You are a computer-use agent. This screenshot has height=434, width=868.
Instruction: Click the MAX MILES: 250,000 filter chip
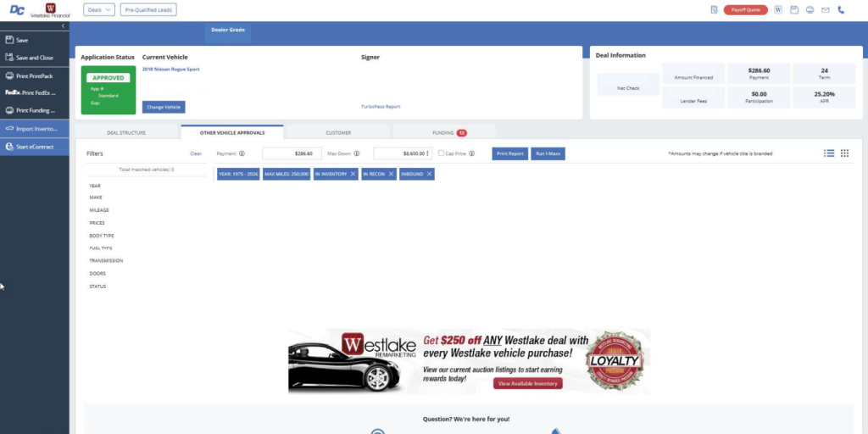[x=287, y=174]
